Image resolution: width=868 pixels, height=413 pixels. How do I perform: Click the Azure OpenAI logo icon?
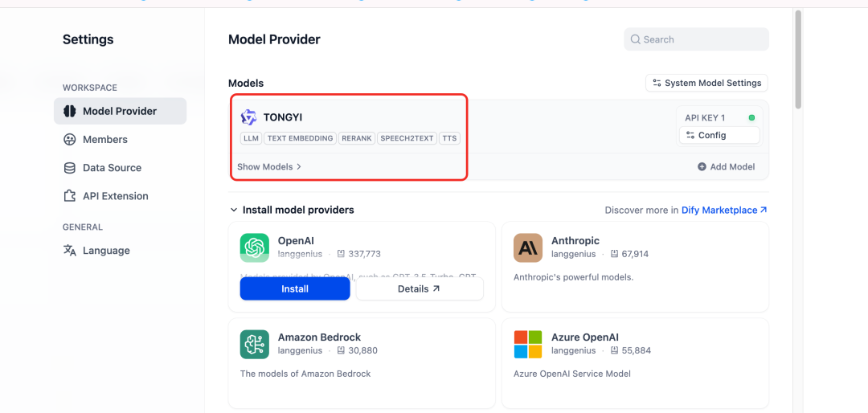coord(528,344)
